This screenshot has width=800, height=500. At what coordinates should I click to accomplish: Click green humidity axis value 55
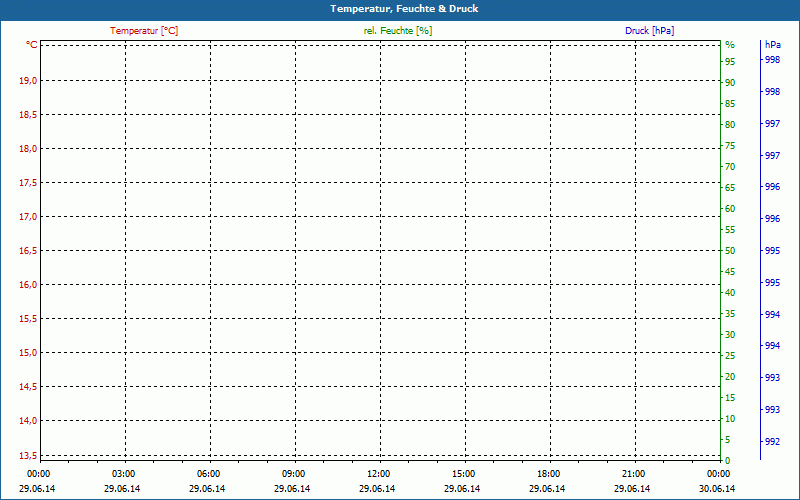(730, 230)
